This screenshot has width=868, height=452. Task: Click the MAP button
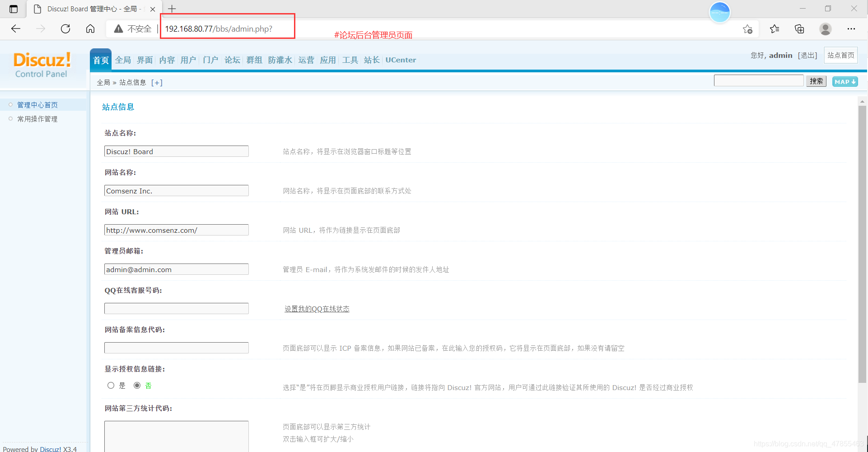point(845,82)
